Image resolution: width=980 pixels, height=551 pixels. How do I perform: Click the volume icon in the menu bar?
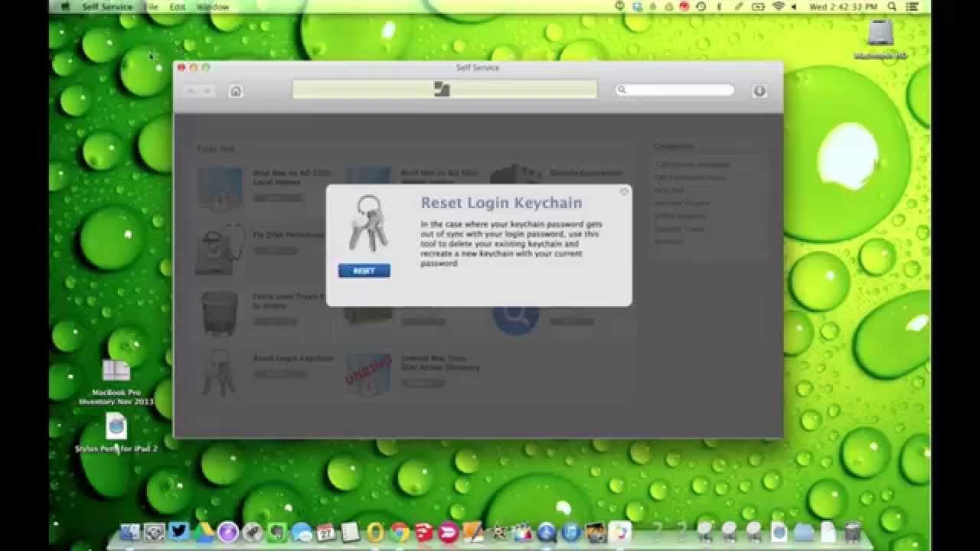(794, 7)
